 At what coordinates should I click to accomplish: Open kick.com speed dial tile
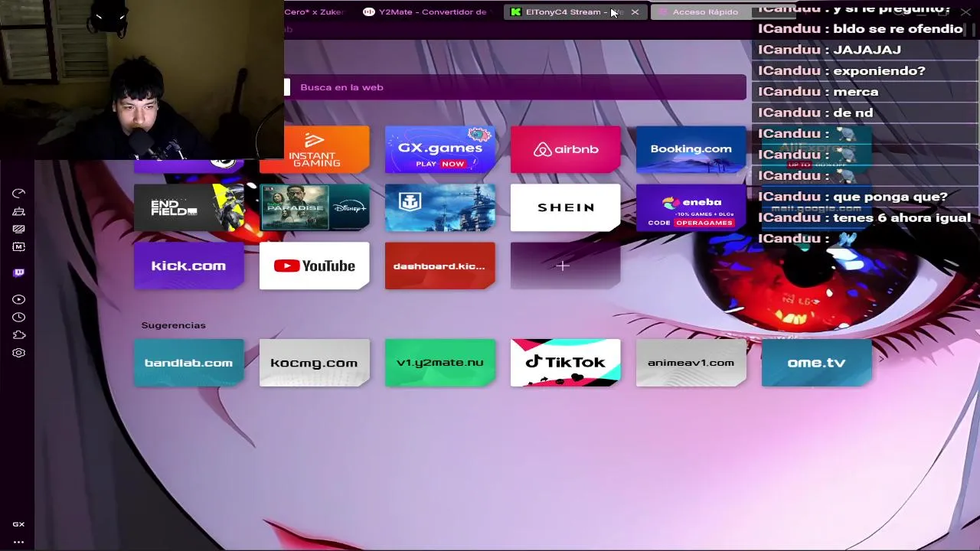[188, 266]
